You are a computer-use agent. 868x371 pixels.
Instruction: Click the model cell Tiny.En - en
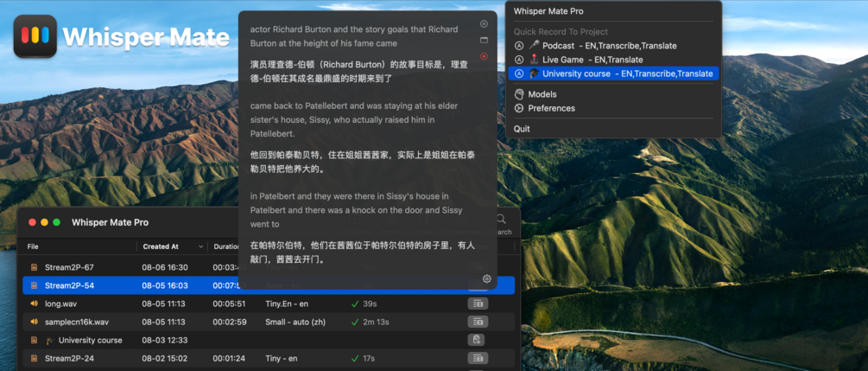(286, 304)
